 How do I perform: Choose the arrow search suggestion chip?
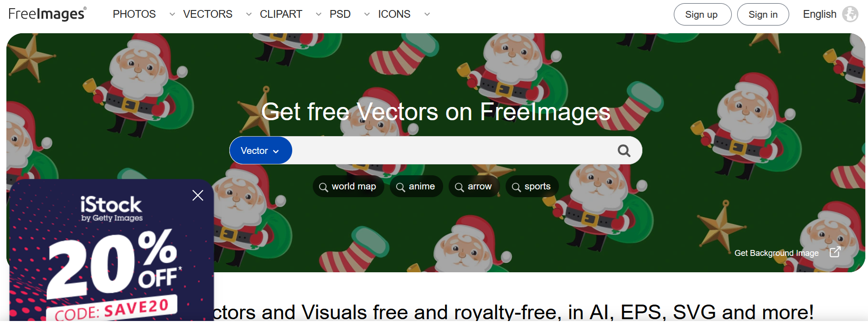[474, 186]
